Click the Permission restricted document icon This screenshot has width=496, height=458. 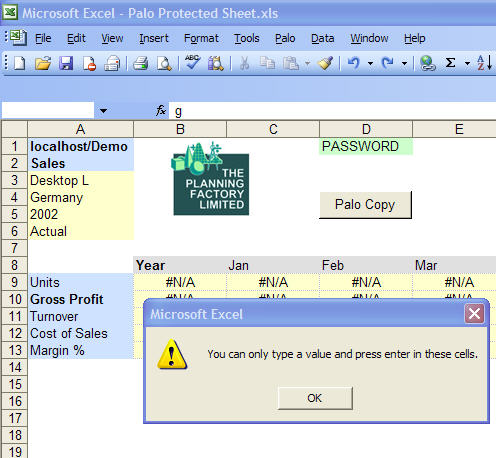point(89,63)
